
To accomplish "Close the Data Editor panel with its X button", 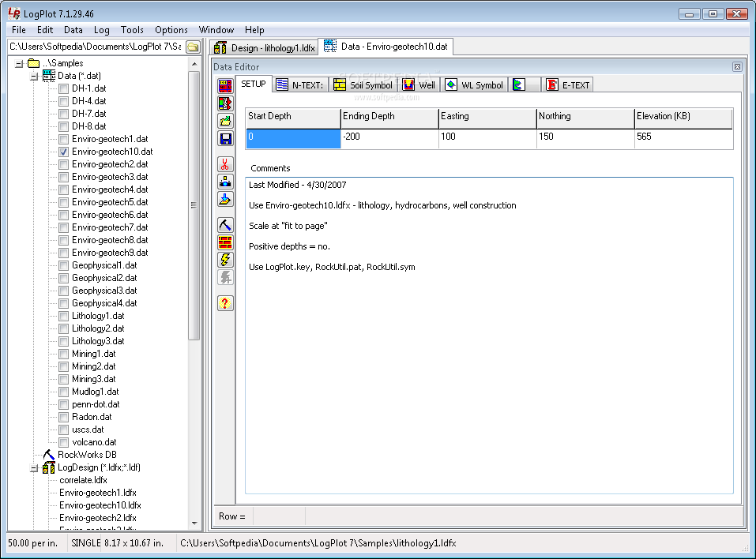I will coord(737,67).
